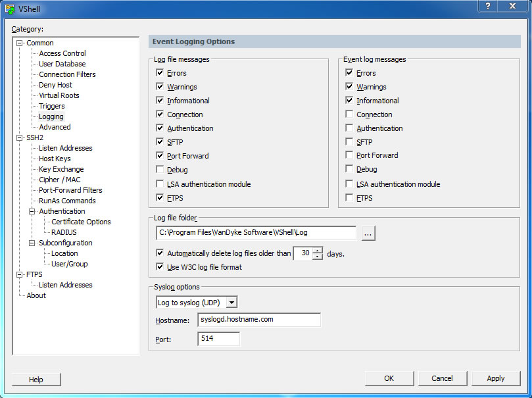Viewport: 532px width, 398px height.
Task: Disable Use W3C log file format
Action: [160, 267]
